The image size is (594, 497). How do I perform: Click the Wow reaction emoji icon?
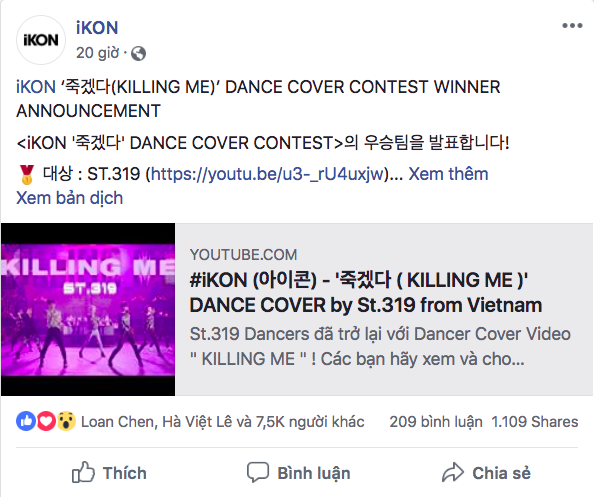click(x=67, y=421)
